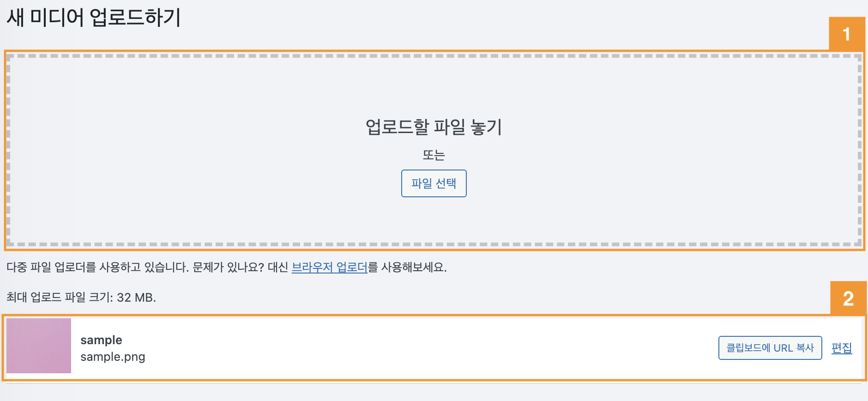Select the pink sample image thumbnail
This screenshot has height=401, width=868.
(x=39, y=346)
